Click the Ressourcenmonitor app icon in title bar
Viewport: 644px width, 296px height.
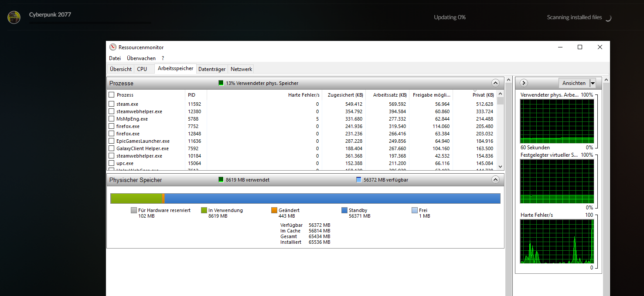click(x=113, y=47)
